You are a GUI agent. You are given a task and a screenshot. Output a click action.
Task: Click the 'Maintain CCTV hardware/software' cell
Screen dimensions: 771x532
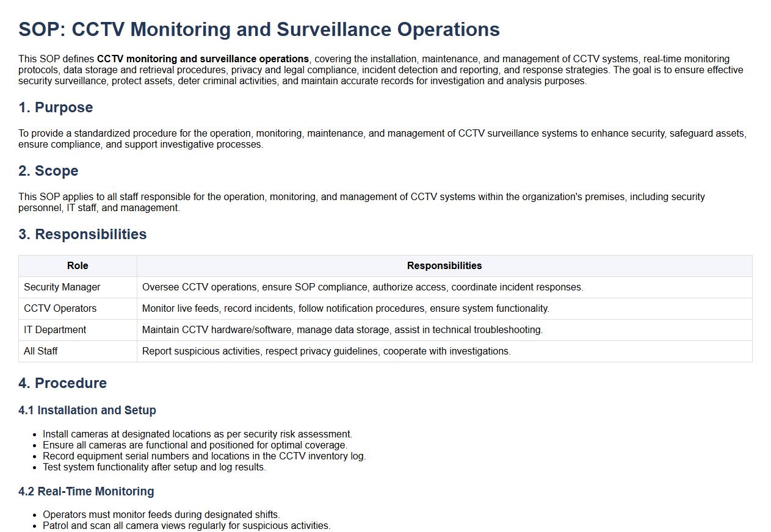[x=342, y=330]
